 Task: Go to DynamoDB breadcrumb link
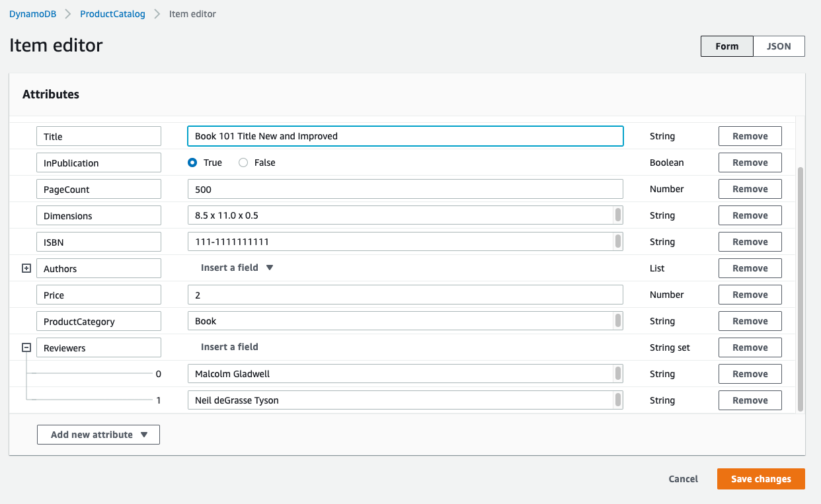coord(33,14)
